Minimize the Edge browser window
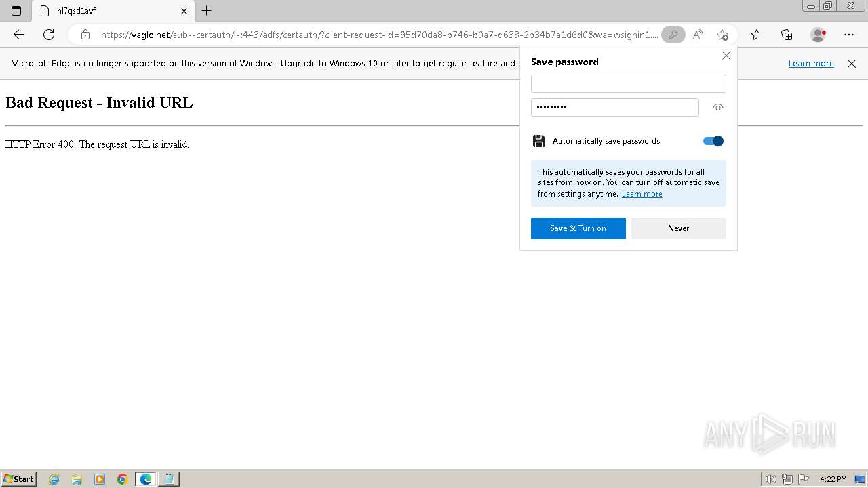Screen dimensions: 868x488 810,6
